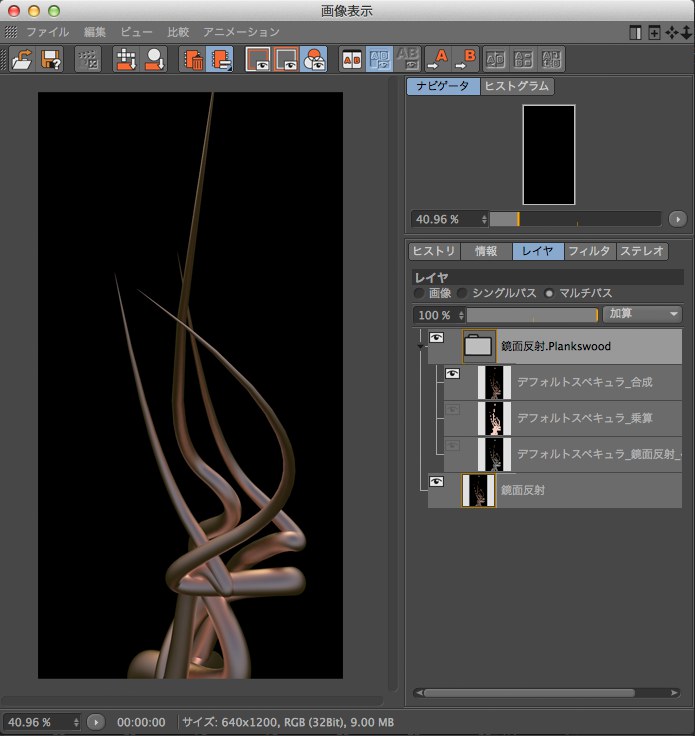Image resolution: width=695 pixels, height=736 pixels.
Task: Select the シングルパス radio button
Action: (x=462, y=294)
